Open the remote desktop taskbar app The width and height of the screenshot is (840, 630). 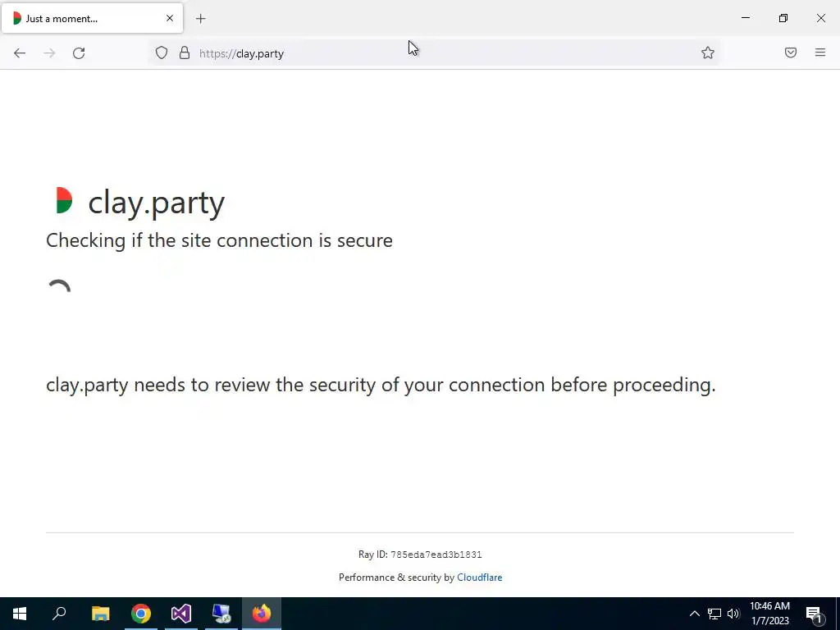click(x=221, y=614)
